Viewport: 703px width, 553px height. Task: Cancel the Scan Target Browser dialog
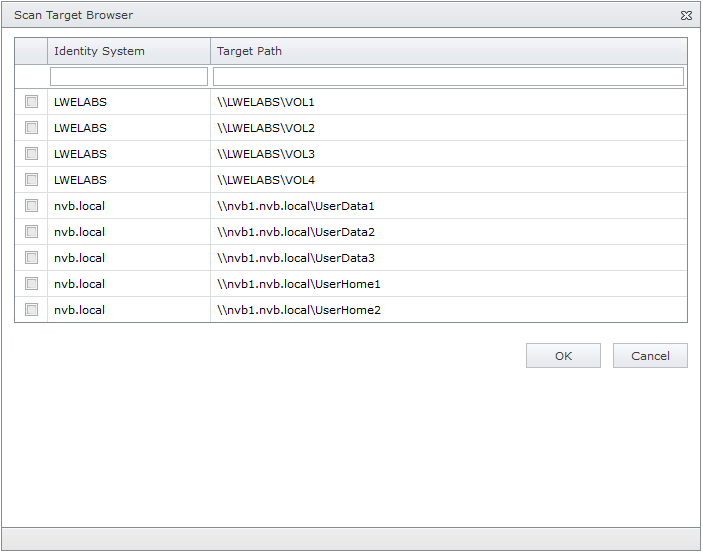click(x=650, y=356)
